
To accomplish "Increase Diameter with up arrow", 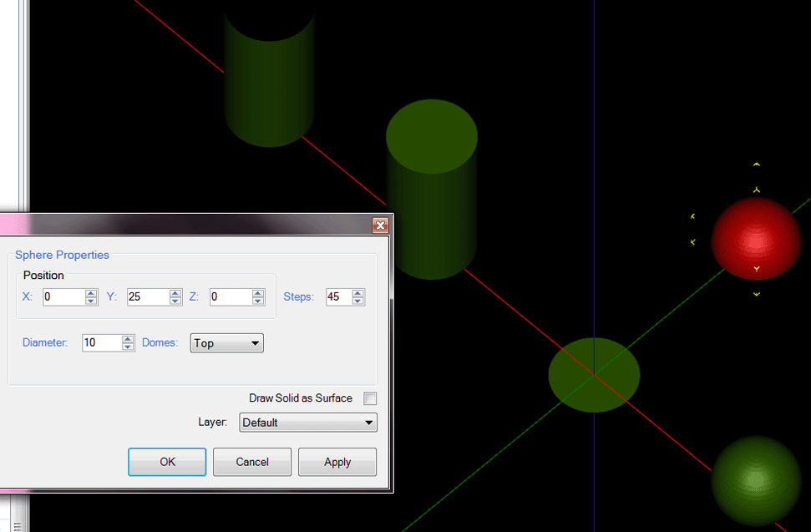I will coord(128,338).
